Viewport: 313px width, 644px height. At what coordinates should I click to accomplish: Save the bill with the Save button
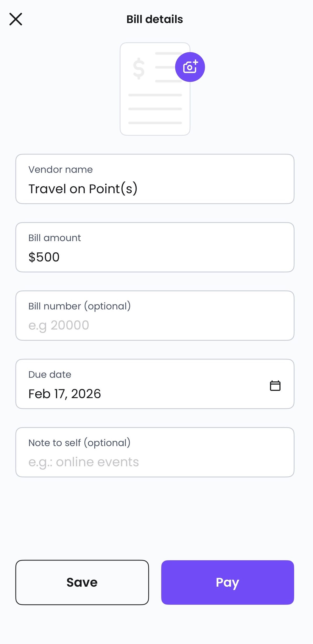[x=82, y=582]
